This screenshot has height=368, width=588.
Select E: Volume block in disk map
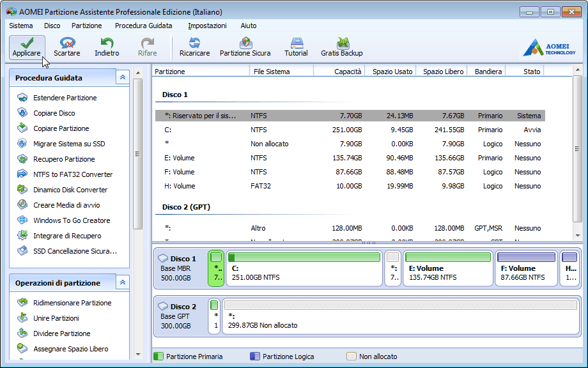(x=447, y=268)
